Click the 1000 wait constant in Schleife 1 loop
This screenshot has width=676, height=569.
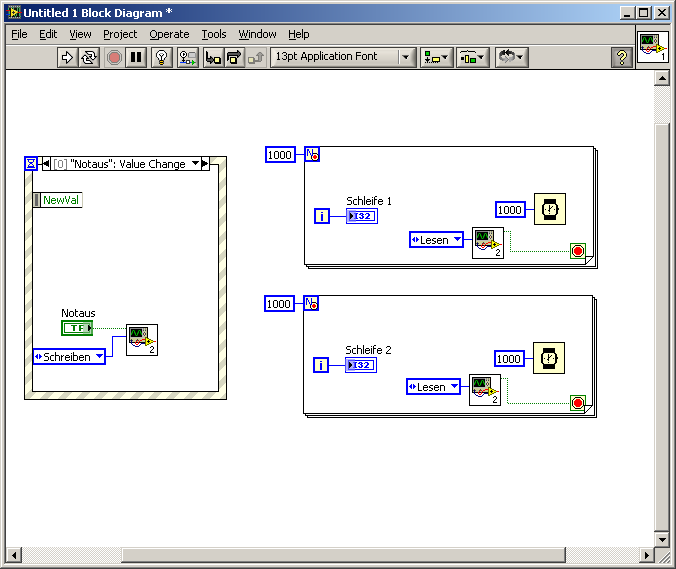point(510,210)
